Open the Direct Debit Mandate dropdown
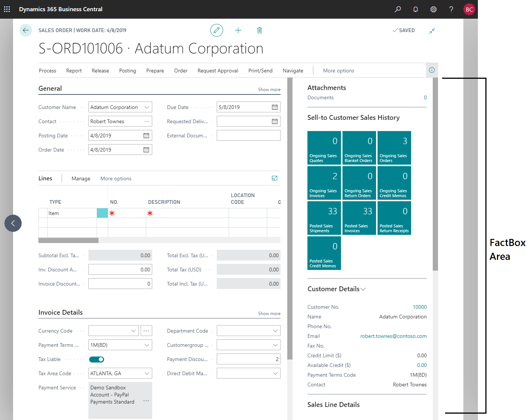This screenshot has width=532, height=420. coord(275,373)
